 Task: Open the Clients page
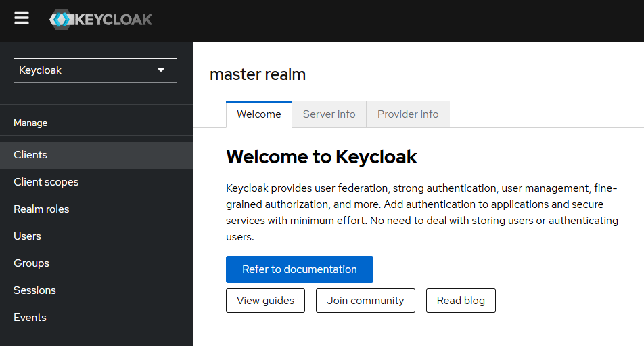pyautogui.click(x=30, y=155)
